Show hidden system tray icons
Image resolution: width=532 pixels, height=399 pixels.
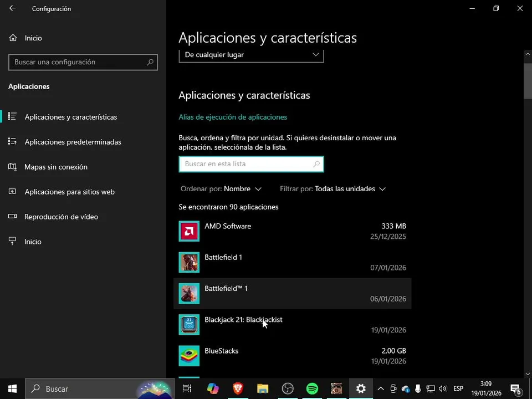tap(381, 389)
